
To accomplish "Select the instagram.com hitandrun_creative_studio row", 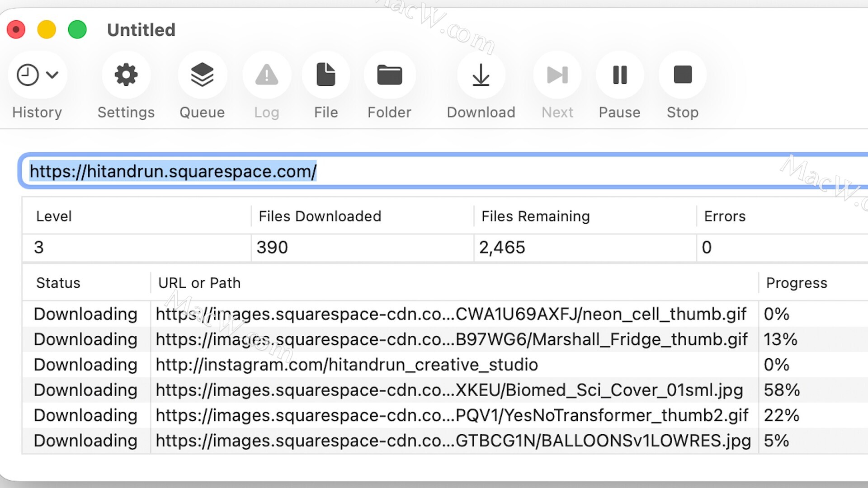I will click(x=347, y=365).
